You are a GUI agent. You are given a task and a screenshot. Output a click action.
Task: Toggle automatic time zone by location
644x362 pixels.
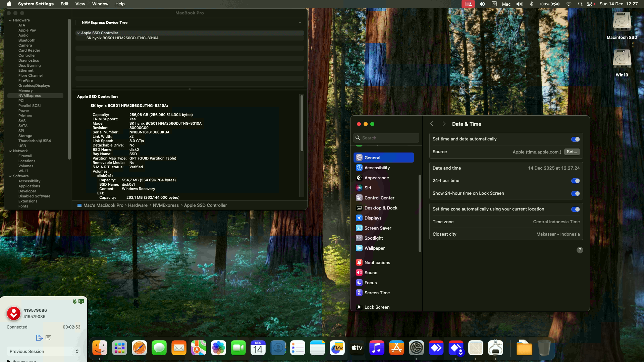click(575, 209)
